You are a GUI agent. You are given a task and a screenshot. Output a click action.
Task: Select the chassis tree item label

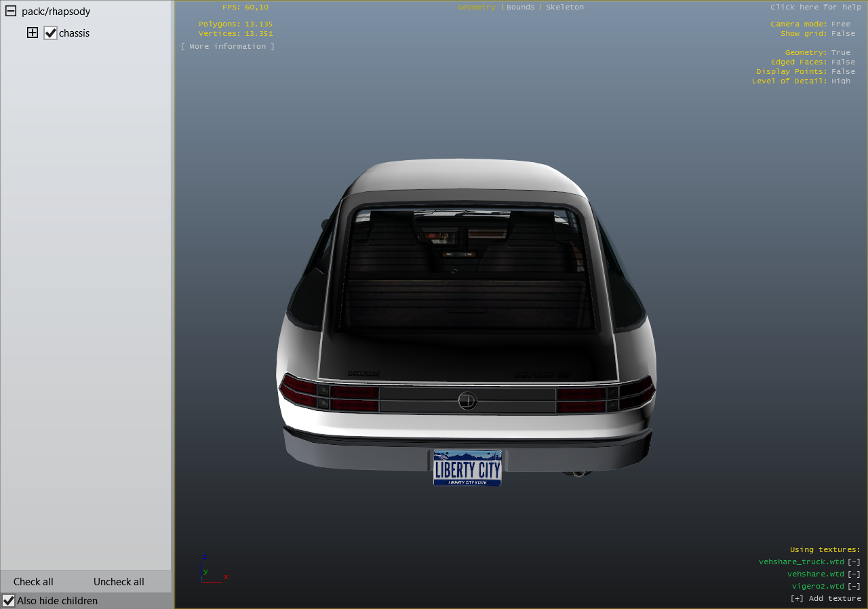click(x=74, y=33)
